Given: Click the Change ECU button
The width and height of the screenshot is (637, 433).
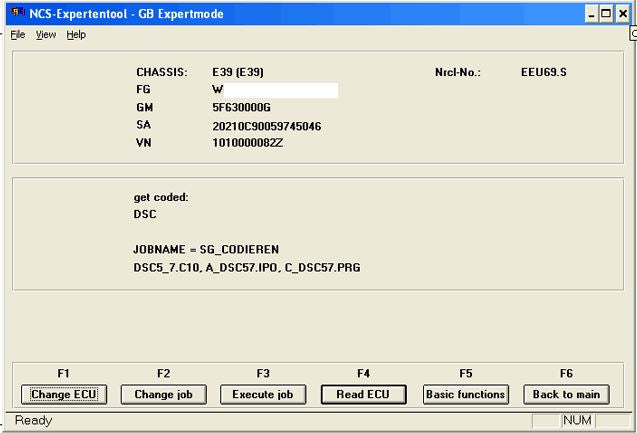Looking at the screenshot, I should 64,394.
